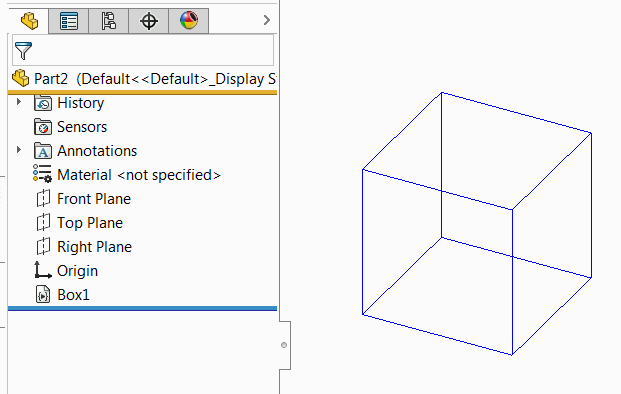Show more manager tabs with arrow

point(267,20)
